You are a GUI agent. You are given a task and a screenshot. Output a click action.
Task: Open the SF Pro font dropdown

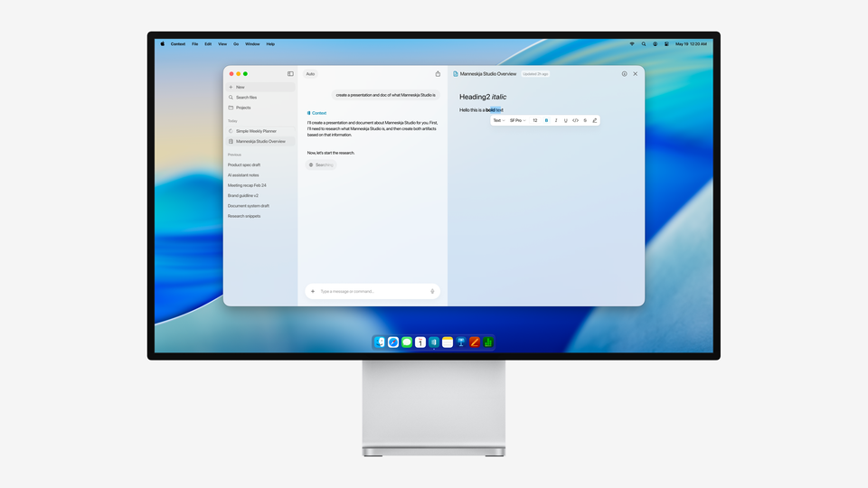517,120
